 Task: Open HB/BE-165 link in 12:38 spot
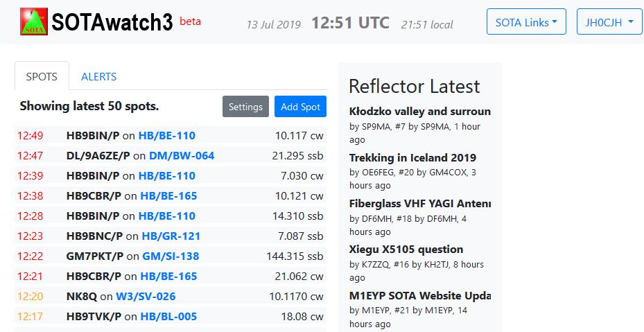(x=168, y=196)
